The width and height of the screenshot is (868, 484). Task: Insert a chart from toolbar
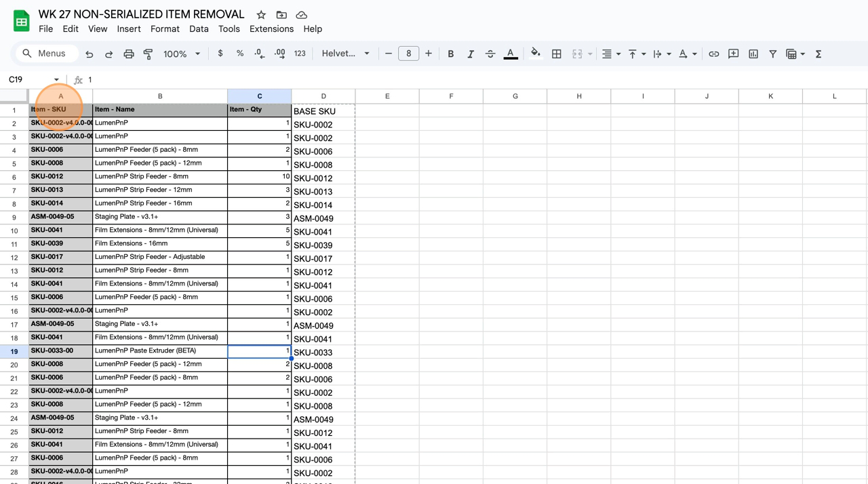click(x=753, y=54)
